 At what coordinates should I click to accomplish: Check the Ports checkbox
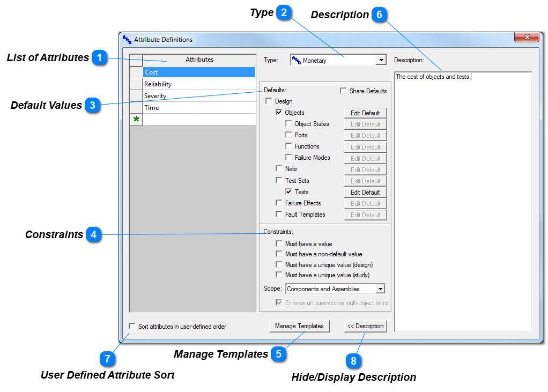click(x=288, y=135)
